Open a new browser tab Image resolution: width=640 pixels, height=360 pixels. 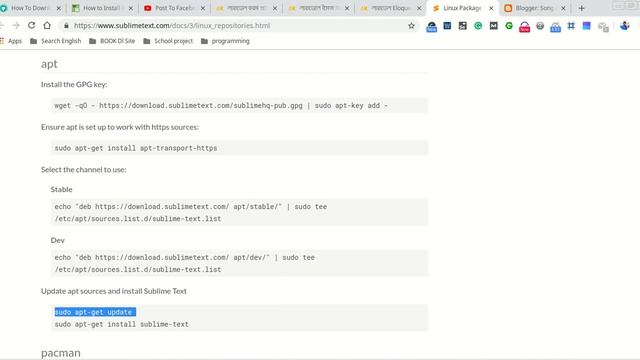(x=582, y=8)
